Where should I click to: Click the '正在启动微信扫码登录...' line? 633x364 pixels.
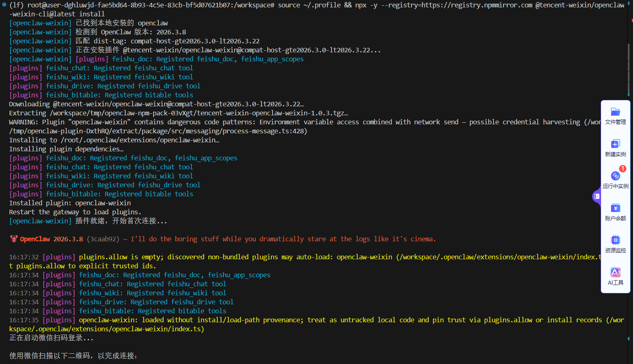point(51,338)
